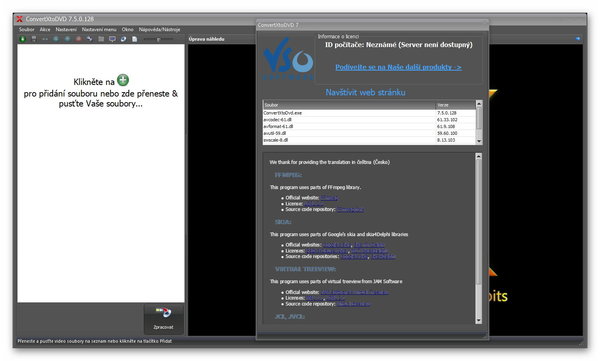600x361 pixels.
Task: Open the Nastavení menu menu item
Action: (99, 29)
